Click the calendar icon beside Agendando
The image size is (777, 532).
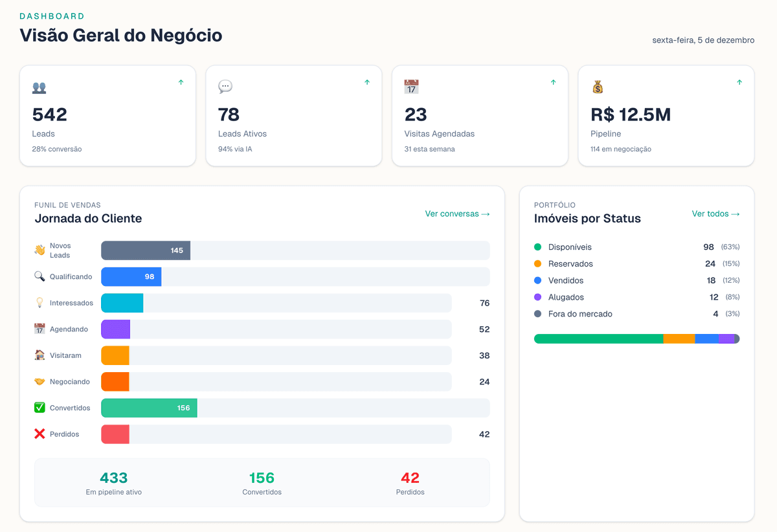click(x=40, y=329)
